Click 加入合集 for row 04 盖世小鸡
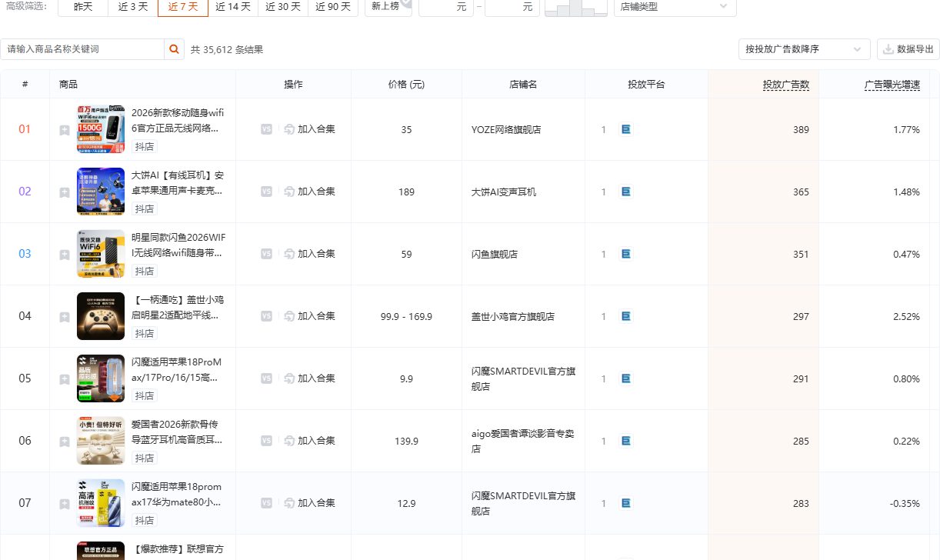 tap(309, 316)
